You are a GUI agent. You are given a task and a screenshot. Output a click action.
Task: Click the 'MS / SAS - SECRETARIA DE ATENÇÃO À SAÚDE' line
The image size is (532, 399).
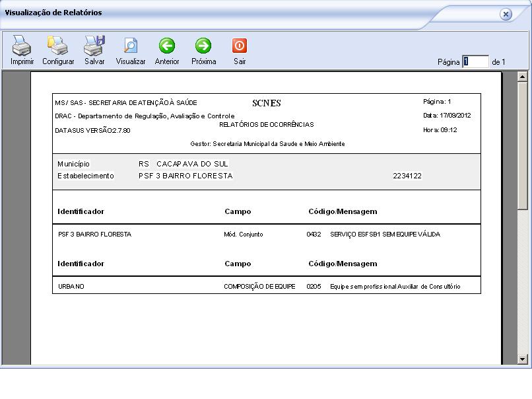[x=126, y=102]
